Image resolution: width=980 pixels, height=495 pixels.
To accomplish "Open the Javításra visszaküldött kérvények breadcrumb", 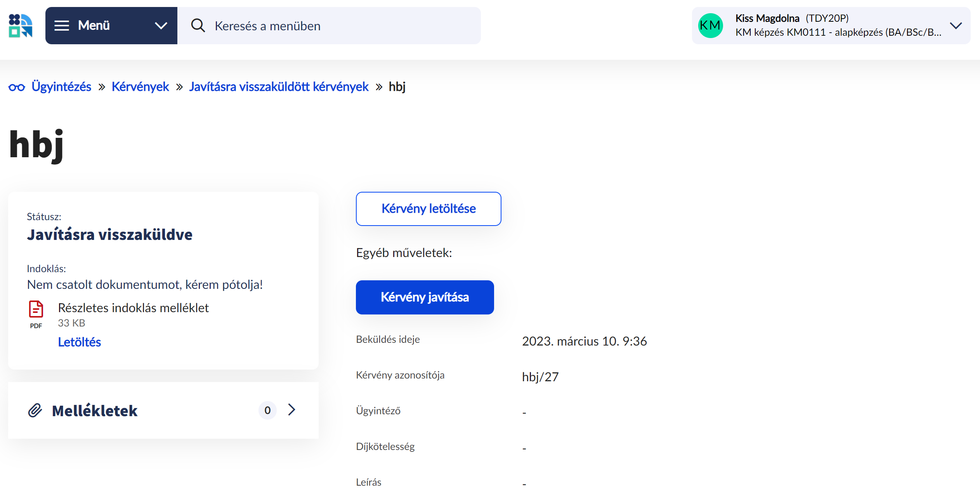I will coord(279,87).
